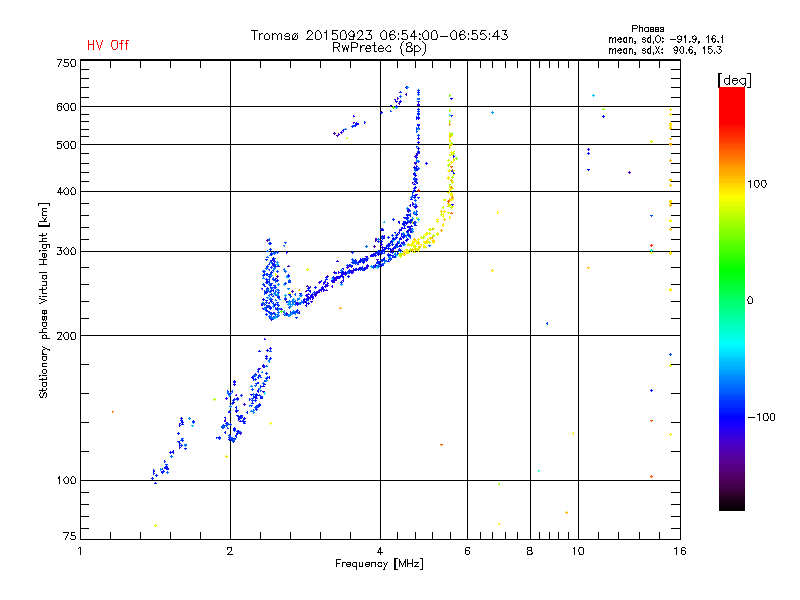Viewport: 800px width, 600px height.
Task: Click the x-axis "1" tick label
Action: [x=80, y=551]
